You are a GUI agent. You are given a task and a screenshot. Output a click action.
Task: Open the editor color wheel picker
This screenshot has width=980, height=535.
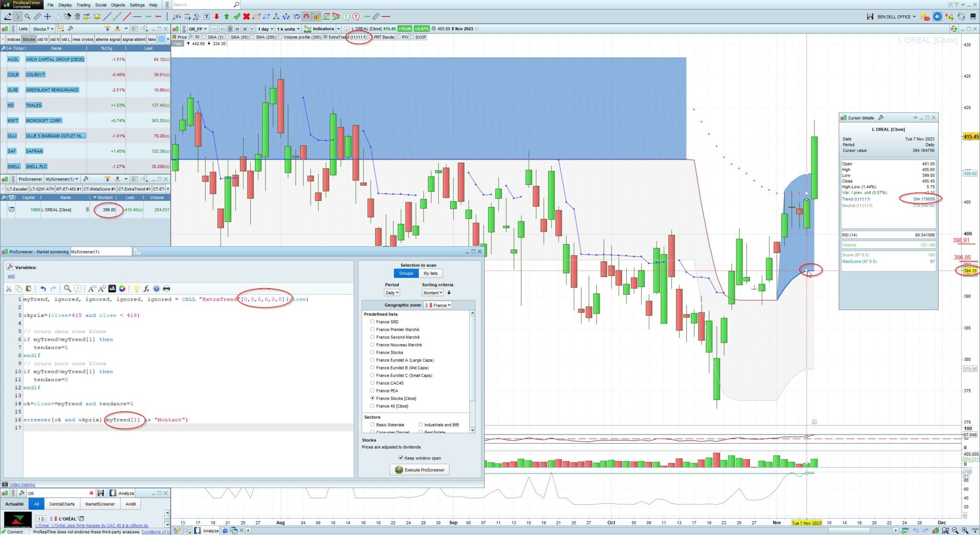coord(122,289)
